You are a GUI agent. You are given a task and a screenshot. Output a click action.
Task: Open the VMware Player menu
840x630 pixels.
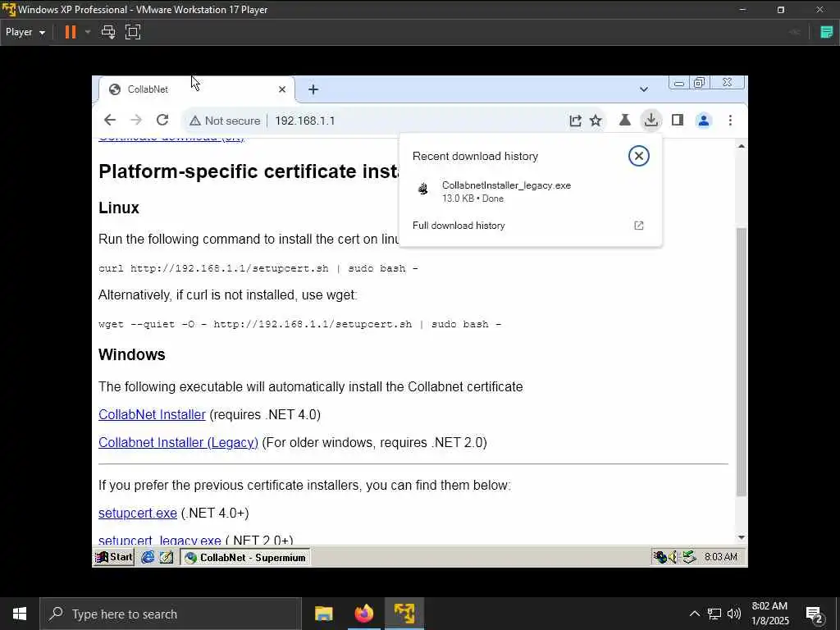(x=25, y=32)
